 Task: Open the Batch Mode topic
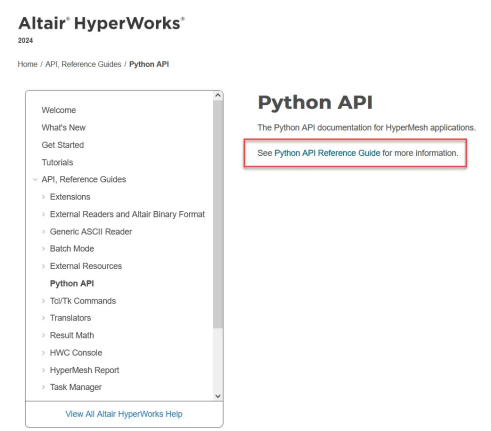pos(72,249)
